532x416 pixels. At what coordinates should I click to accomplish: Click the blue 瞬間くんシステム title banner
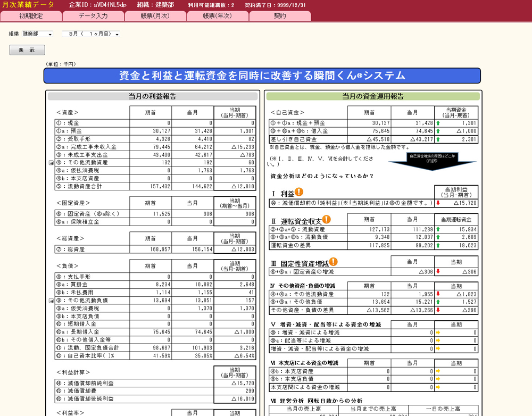(x=262, y=76)
